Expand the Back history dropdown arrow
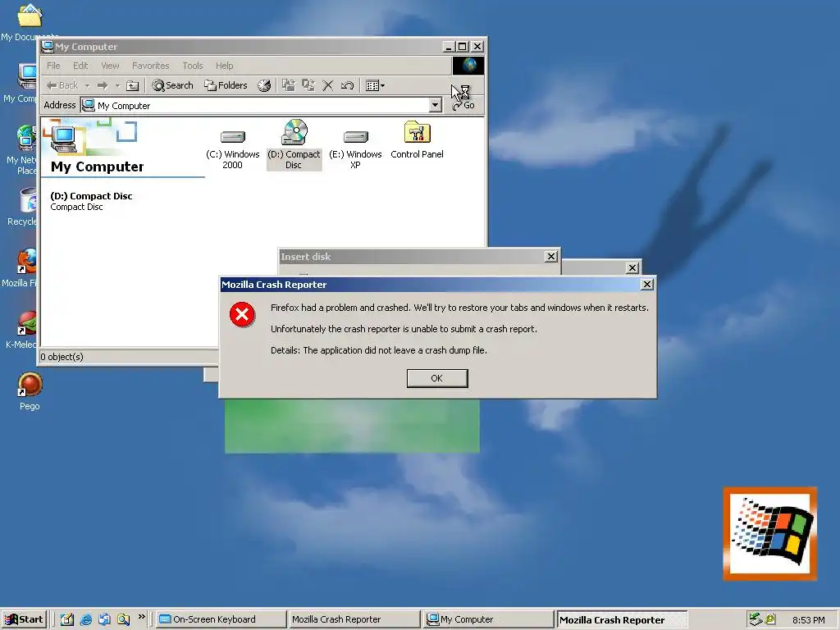The width and height of the screenshot is (840, 630). (87, 85)
